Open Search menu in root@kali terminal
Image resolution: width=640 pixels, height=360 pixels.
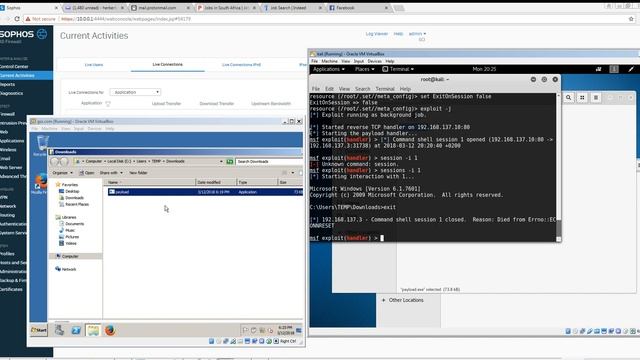(x=362, y=89)
